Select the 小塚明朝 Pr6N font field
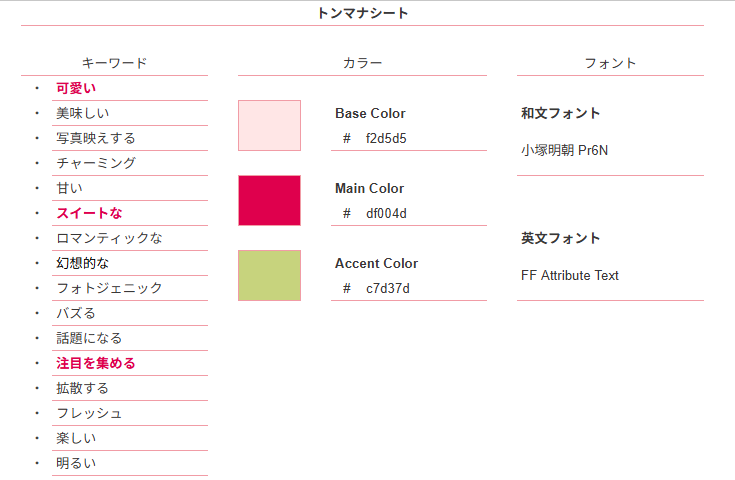Screen dimensions: 735x480 point(565,150)
